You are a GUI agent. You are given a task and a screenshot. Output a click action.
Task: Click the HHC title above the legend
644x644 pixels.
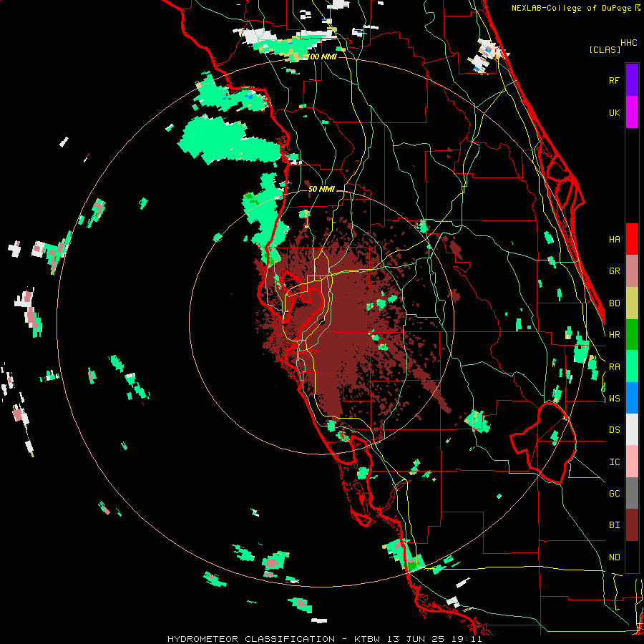[628, 43]
